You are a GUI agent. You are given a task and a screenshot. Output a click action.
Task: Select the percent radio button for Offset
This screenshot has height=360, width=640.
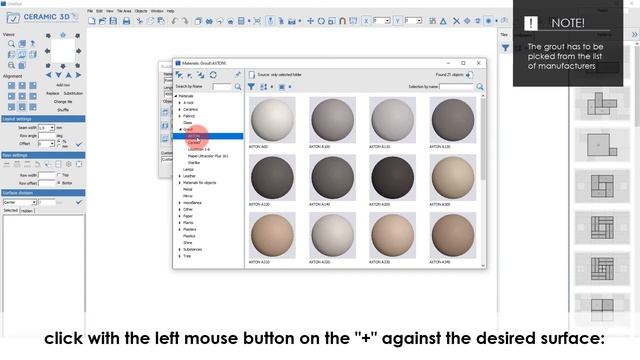(59, 142)
